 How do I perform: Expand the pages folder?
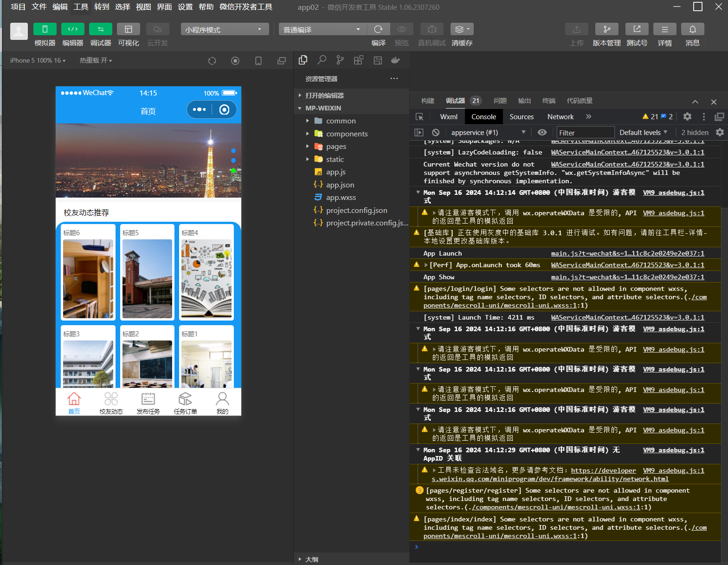pyautogui.click(x=336, y=147)
